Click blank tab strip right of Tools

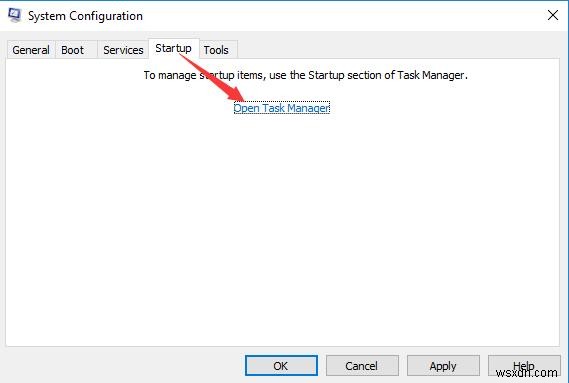click(397, 49)
